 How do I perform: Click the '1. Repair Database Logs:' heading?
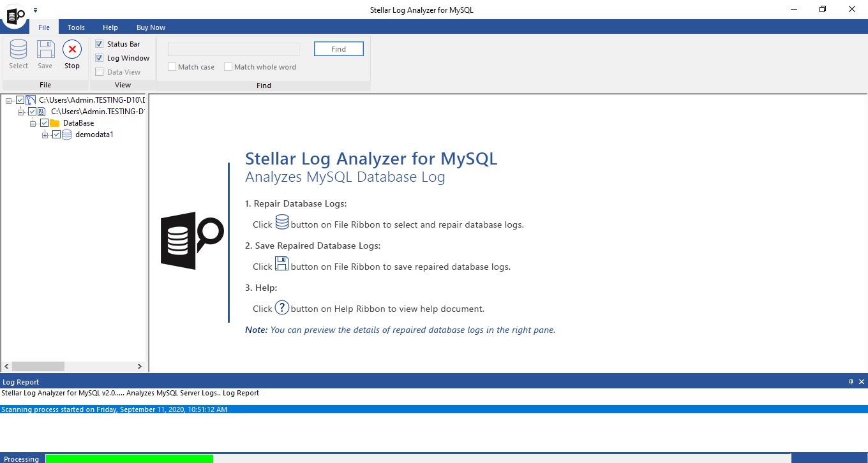(x=296, y=204)
